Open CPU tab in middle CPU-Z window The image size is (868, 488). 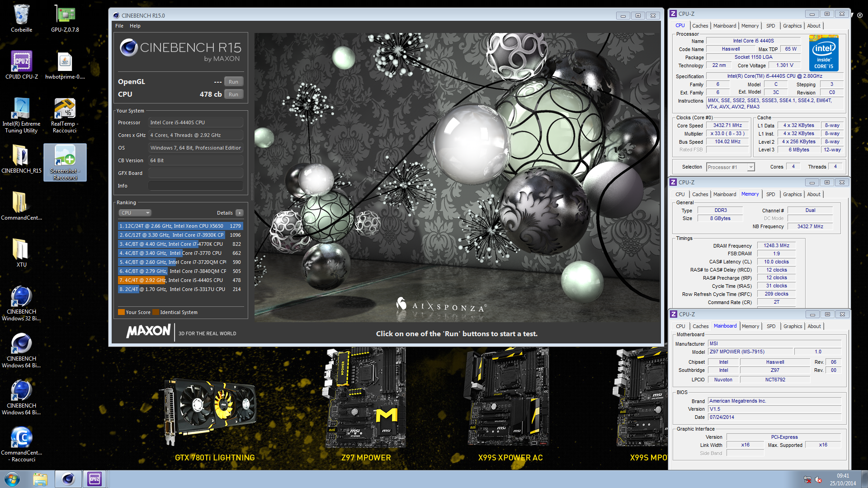point(680,194)
